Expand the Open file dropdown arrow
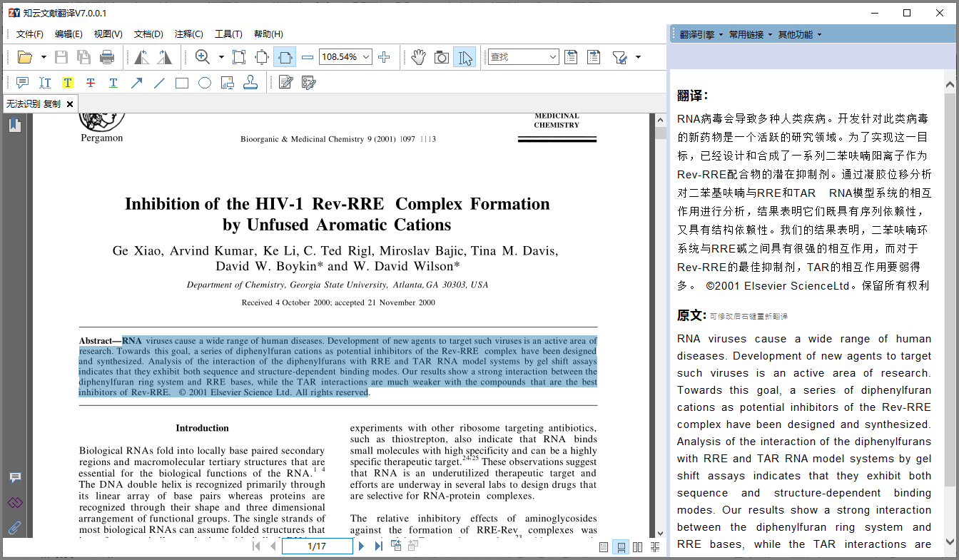The height and width of the screenshot is (560, 959). tap(44, 57)
